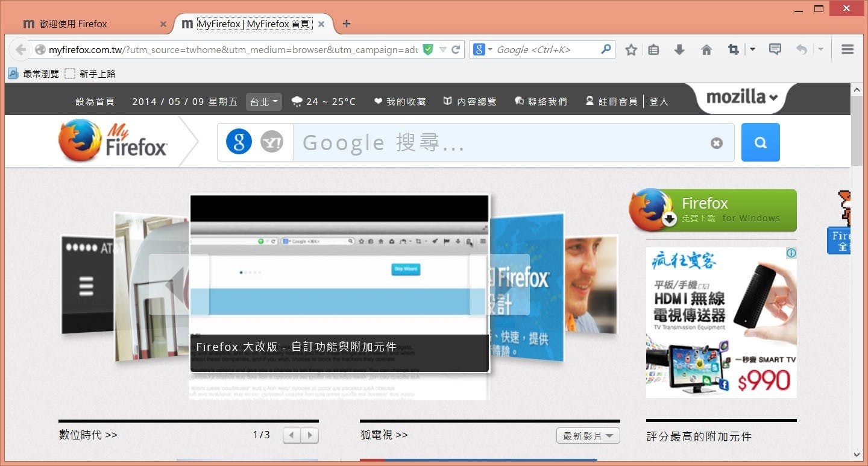This screenshot has width=868, height=466.
Task: Bookmark this page with the star icon
Action: pos(631,50)
